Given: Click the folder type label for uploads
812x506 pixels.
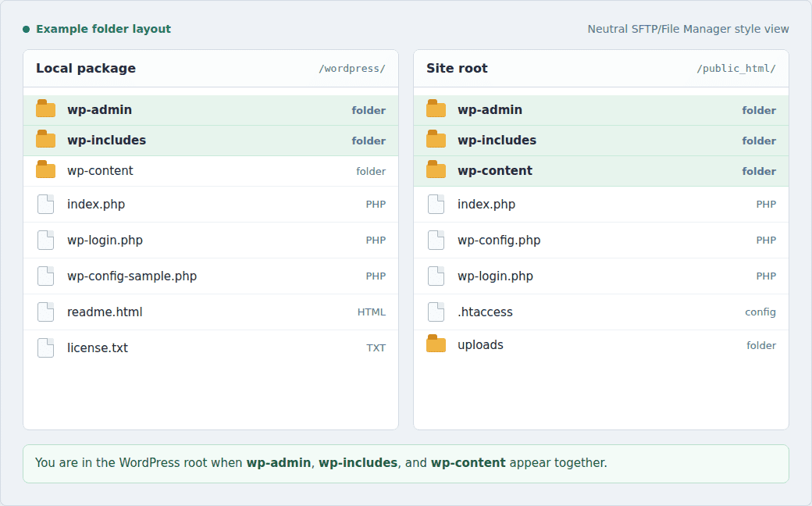Looking at the screenshot, I should pos(761,345).
